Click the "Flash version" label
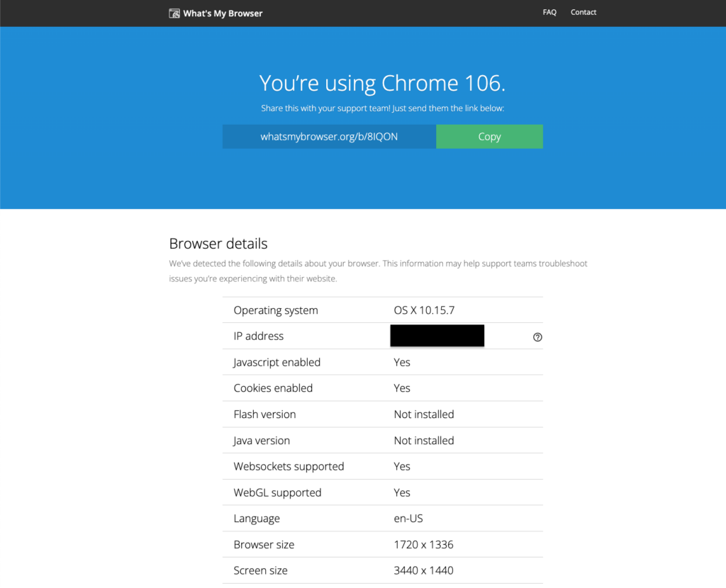 (x=264, y=414)
